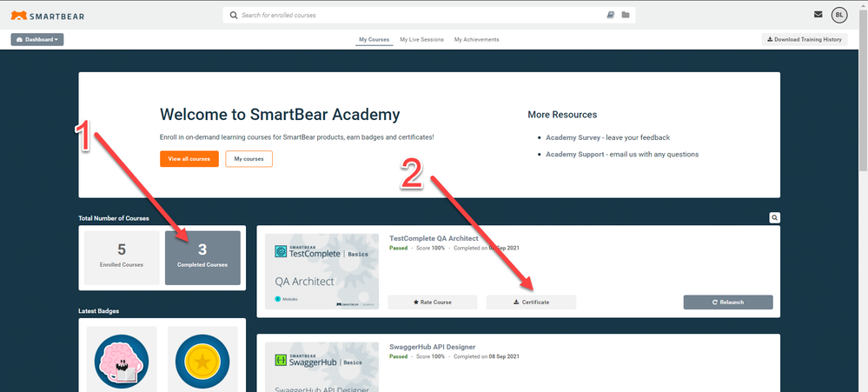Click the My courses button

tap(249, 159)
